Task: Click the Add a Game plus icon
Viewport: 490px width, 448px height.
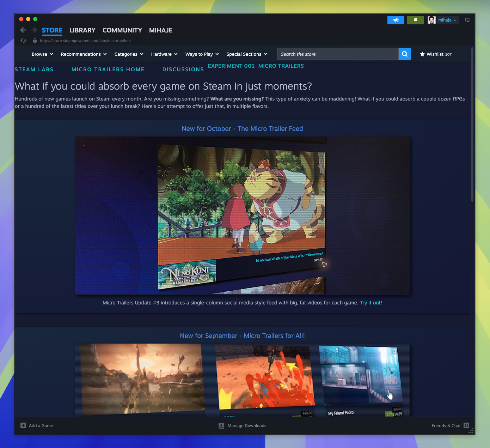Action: pyautogui.click(x=23, y=425)
